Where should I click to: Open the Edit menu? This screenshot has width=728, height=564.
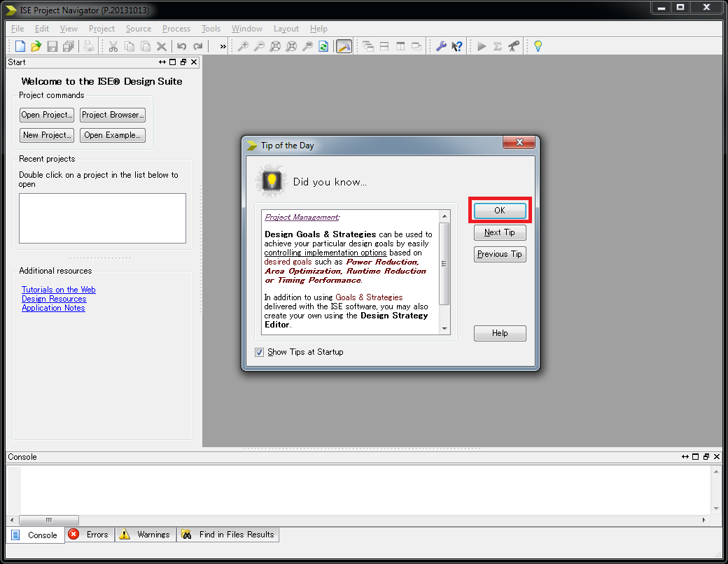pos(42,28)
